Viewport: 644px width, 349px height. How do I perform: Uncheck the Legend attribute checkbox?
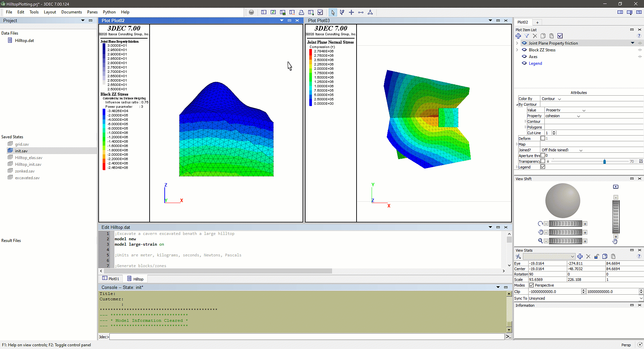click(543, 167)
